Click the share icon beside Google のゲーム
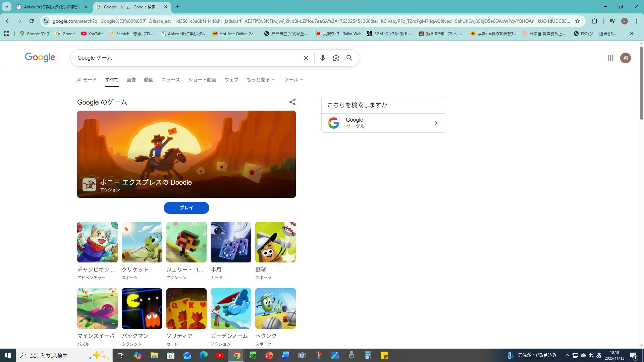The height and width of the screenshot is (362, 644). (x=292, y=102)
